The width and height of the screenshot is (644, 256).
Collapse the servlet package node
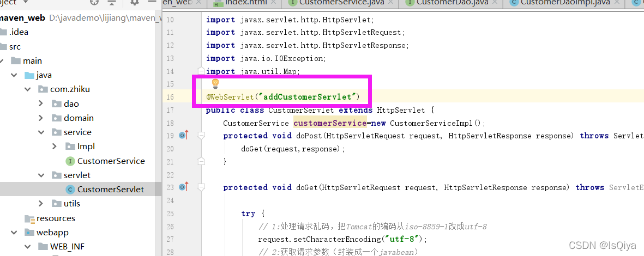[x=41, y=175]
